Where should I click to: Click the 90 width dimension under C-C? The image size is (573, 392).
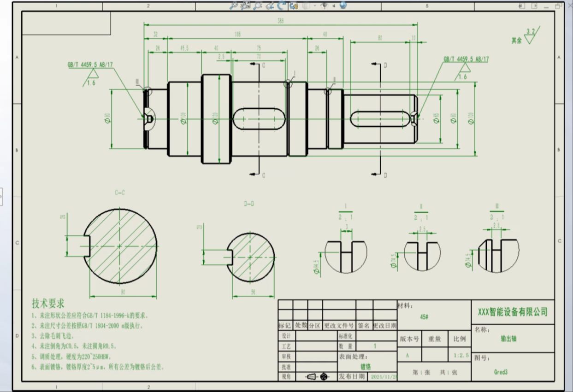(x=123, y=292)
